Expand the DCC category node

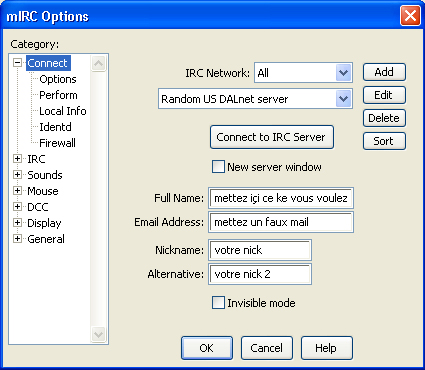coord(17,207)
